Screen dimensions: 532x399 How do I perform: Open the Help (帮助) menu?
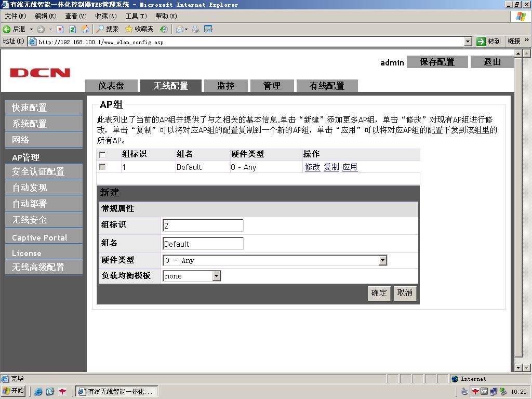(x=166, y=16)
